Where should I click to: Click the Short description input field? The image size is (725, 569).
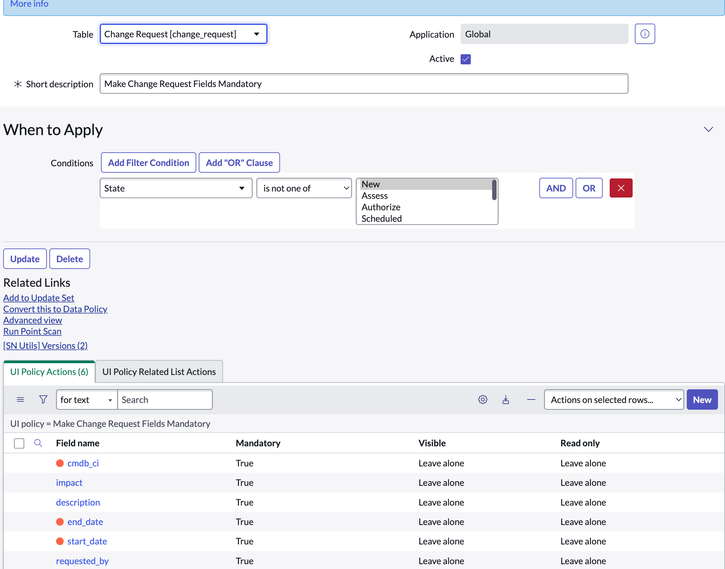364,84
